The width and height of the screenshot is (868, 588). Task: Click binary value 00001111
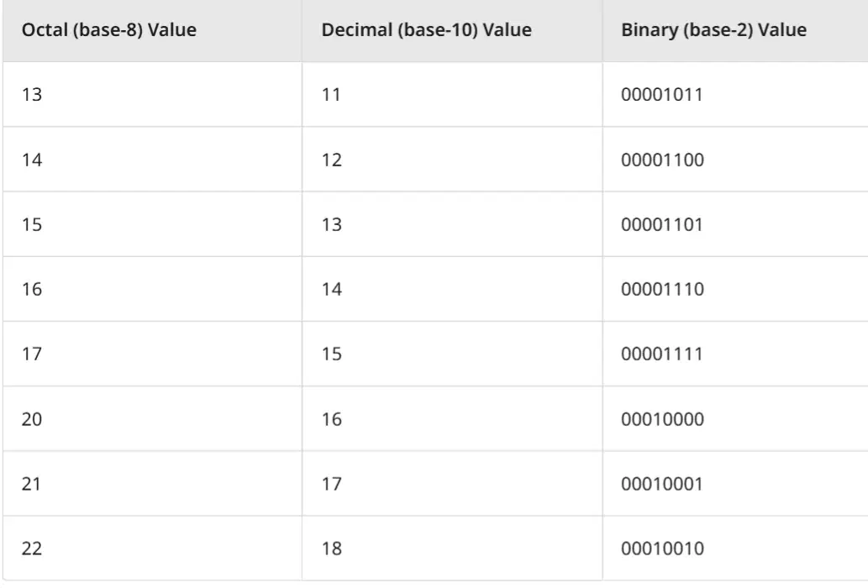click(x=661, y=354)
